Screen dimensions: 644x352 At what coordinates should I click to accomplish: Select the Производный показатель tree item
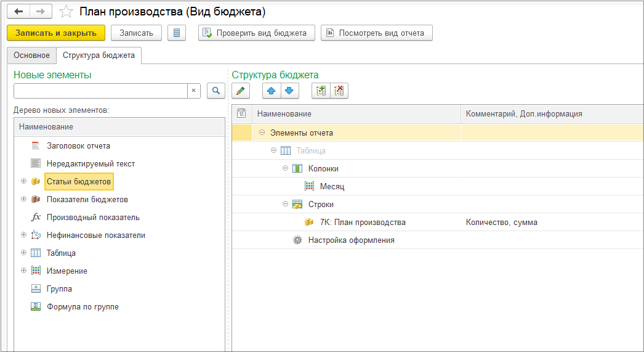93,217
